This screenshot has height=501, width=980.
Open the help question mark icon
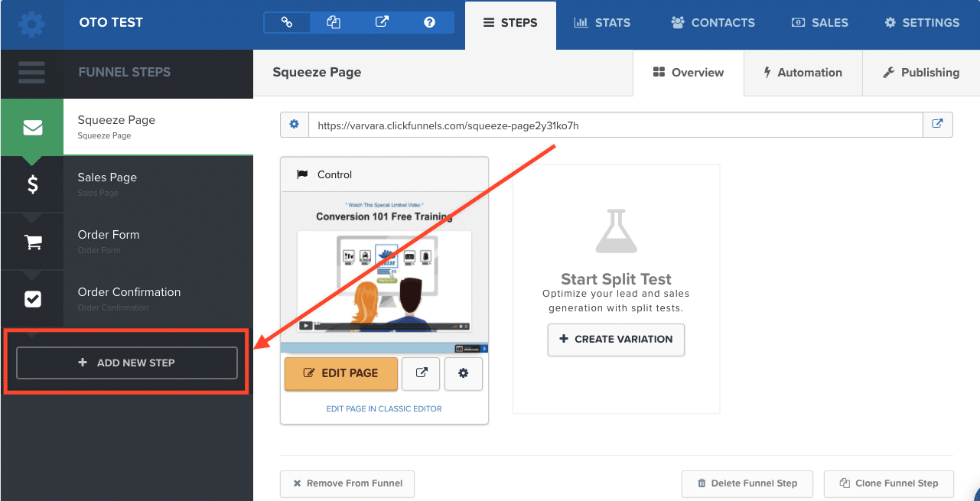(x=429, y=22)
